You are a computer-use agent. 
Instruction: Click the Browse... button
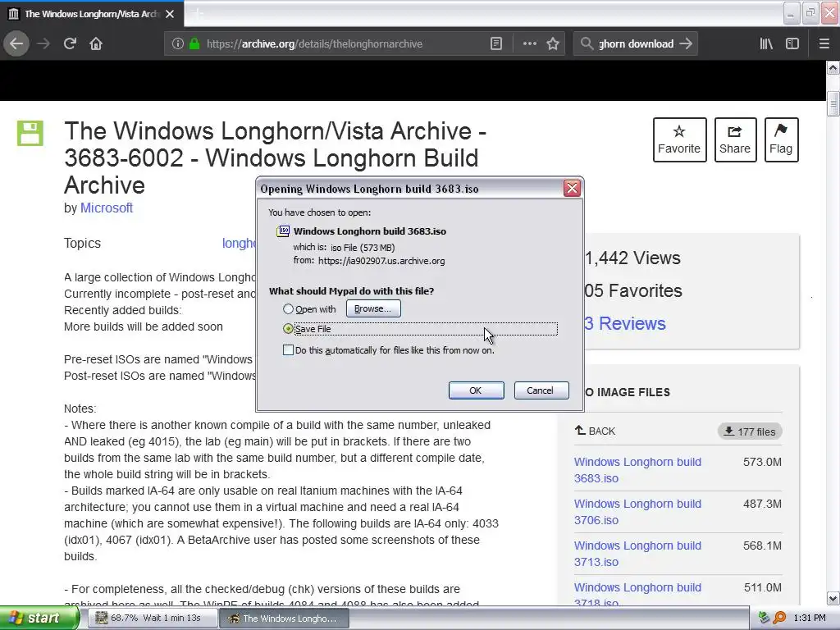[x=373, y=308]
